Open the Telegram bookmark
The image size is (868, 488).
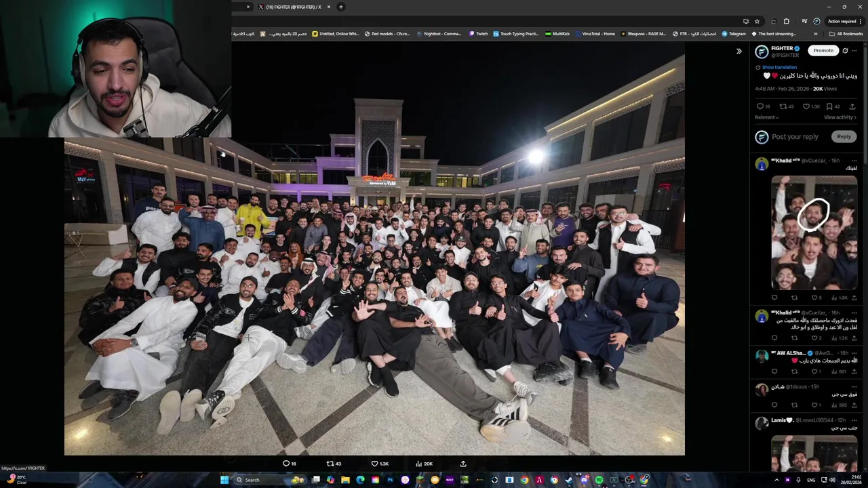point(734,34)
